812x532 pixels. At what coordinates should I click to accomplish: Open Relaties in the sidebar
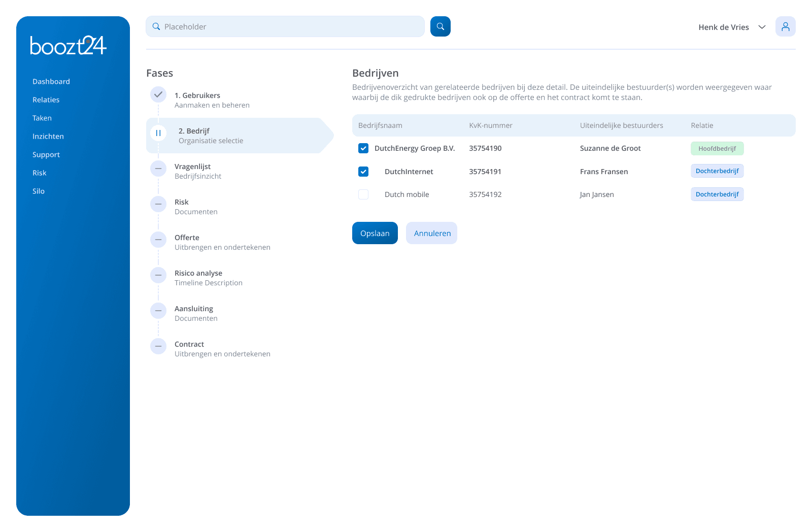click(46, 99)
